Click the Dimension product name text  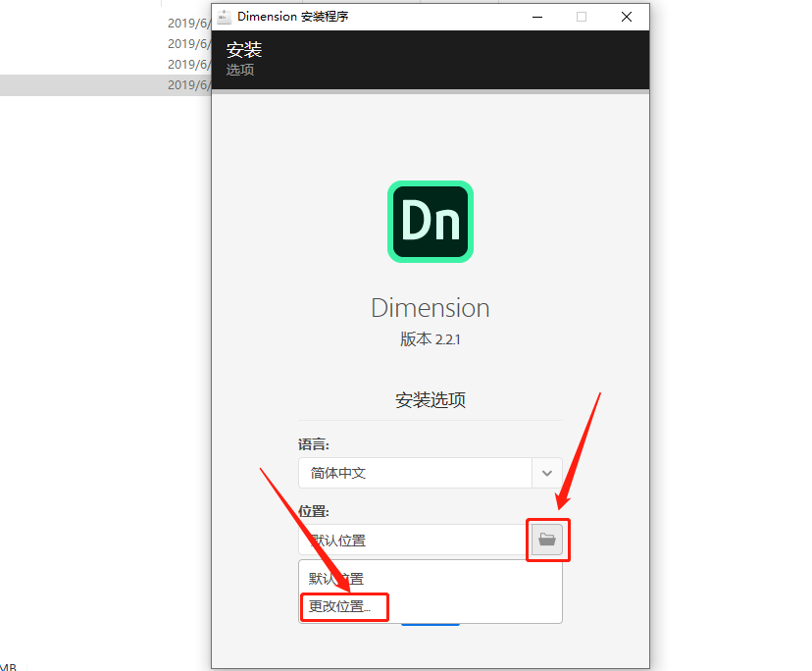click(431, 308)
